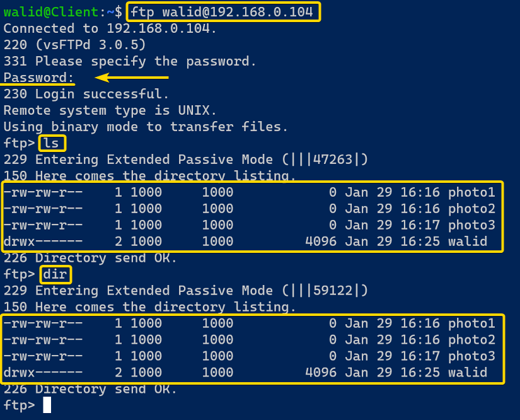Click the 'Password:' prompt text
Image resolution: width=520 pixels, height=420 pixels.
[x=38, y=78]
